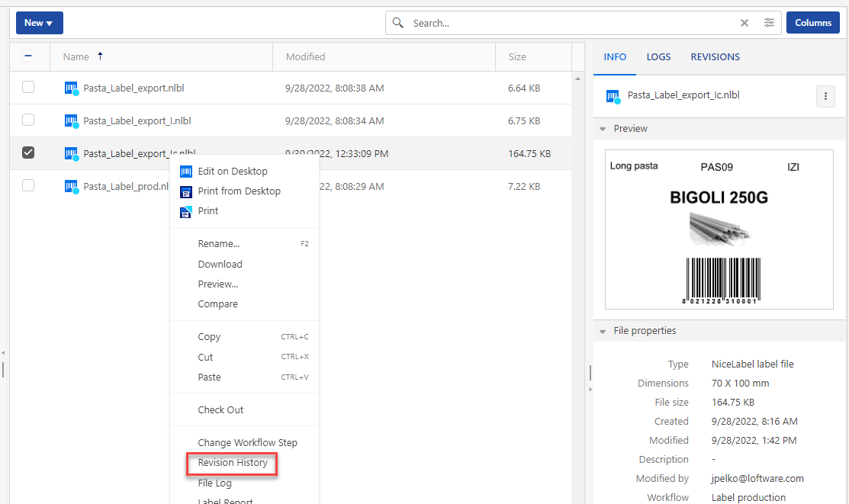Viewport: 849px width, 504px height.
Task: Click the Print icon in context menu
Action: pyautogui.click(x=185, y=211)
